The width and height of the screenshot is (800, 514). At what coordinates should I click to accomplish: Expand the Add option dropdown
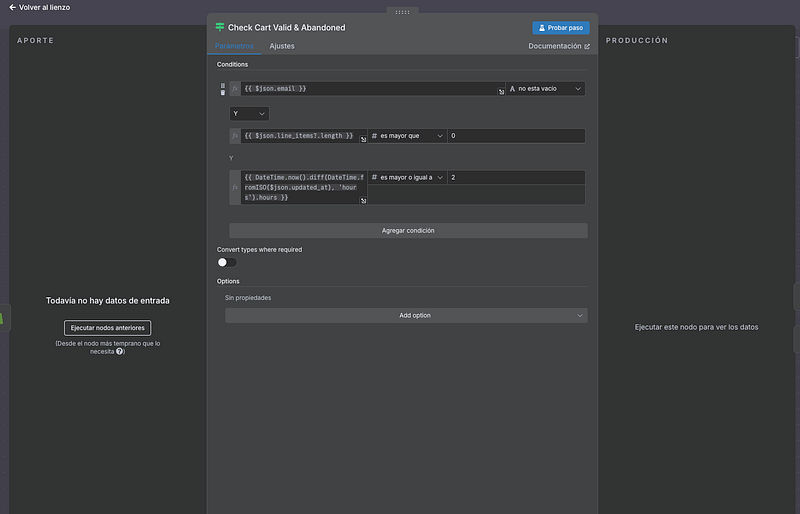(x=406, y=315)
